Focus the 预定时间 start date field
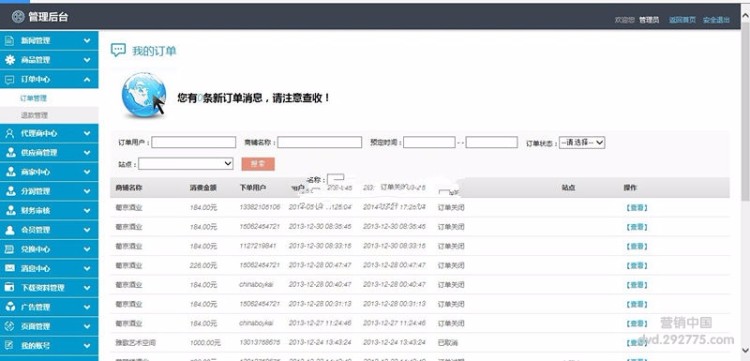The height and width of the screenshot is (361, 750). (x=429, y=142)
